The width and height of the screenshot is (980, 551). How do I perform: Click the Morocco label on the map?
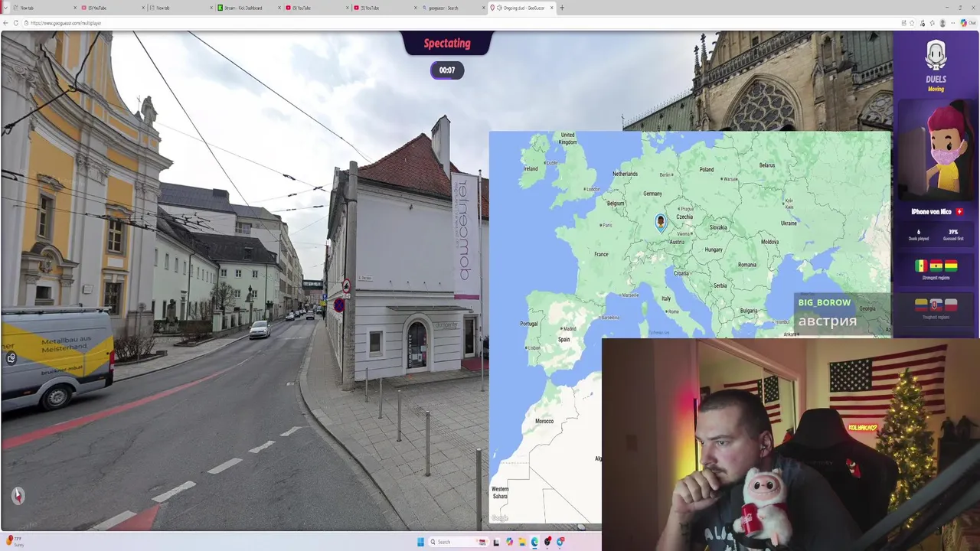point(544,421)
